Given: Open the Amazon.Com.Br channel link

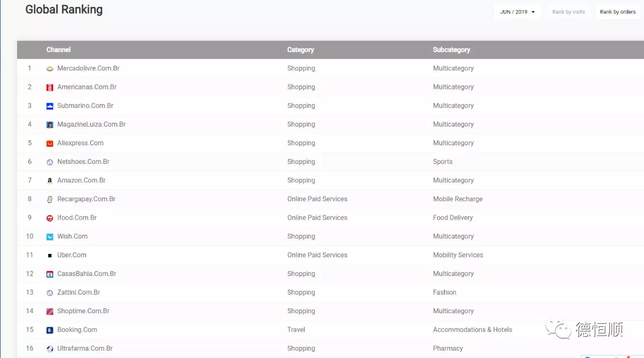Looking at the screenshot, I should point(82,180).
